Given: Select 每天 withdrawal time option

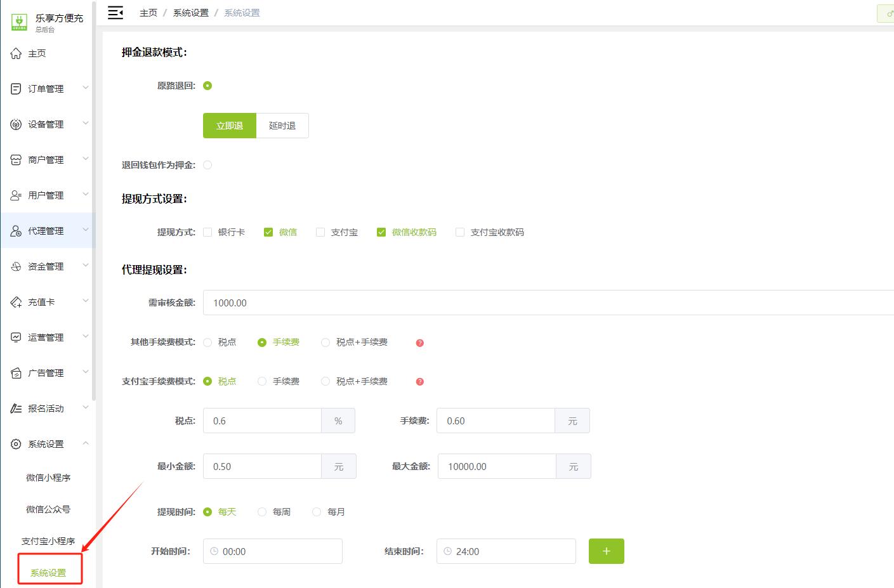Looking at the screenshot, I should tap(207, 512).
